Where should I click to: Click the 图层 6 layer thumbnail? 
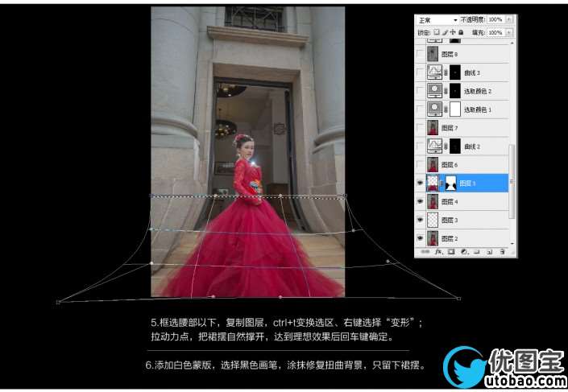click(x=433, y=165)
